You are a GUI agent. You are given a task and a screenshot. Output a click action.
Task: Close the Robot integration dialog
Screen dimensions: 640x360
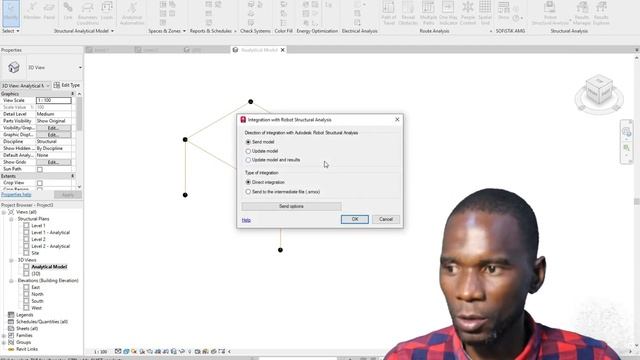(397, 120)
